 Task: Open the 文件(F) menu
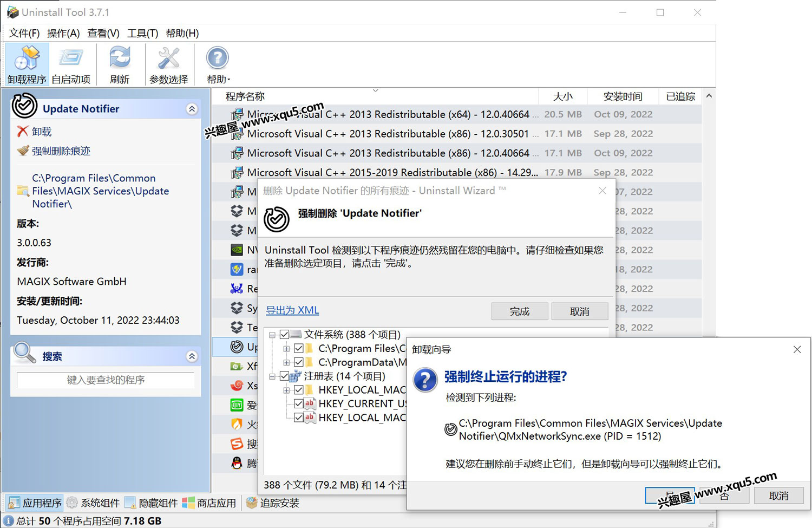[x=24, y=33]
